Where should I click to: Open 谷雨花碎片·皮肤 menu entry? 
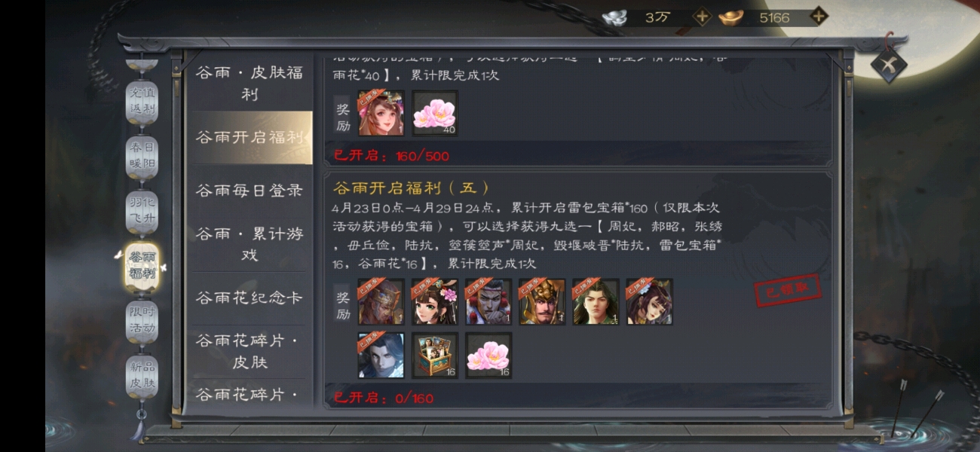click(249, 352)
